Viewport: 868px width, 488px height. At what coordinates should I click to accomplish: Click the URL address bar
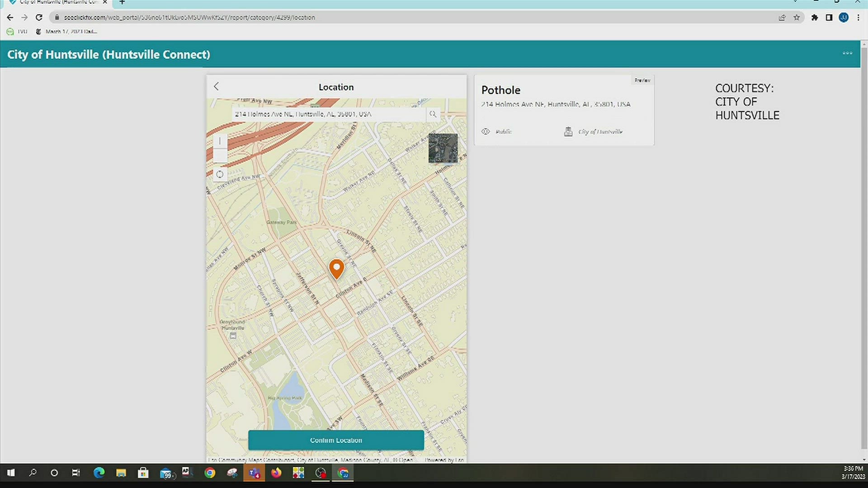(407, 18)
